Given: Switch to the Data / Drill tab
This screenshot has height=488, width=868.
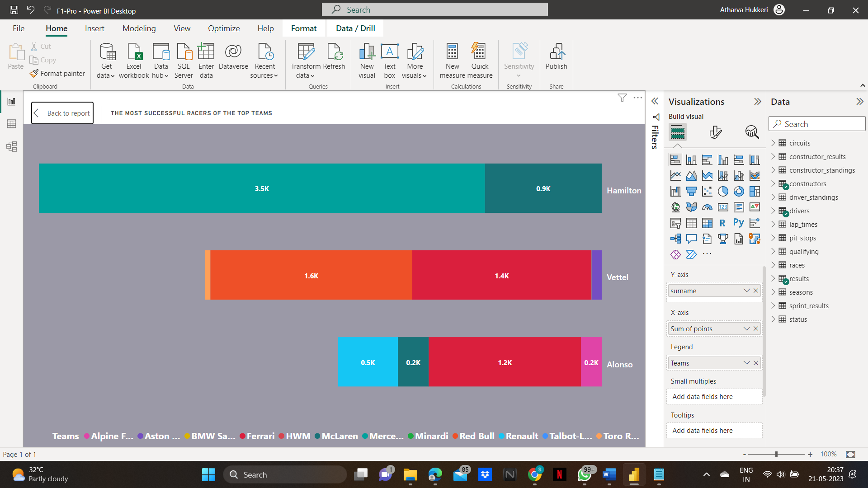Looking at the screenshot, I should [x=355, y=28].
